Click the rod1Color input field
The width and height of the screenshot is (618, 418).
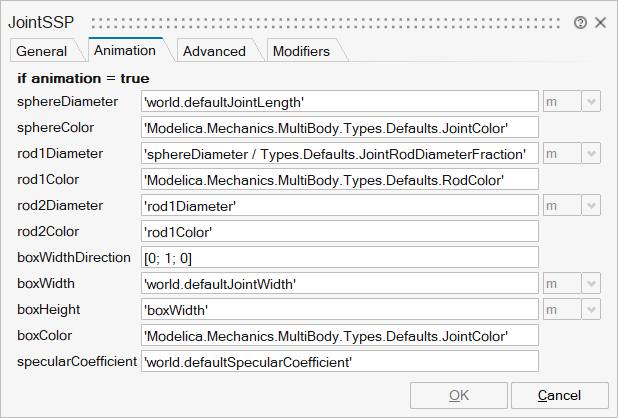pos(340,179)
